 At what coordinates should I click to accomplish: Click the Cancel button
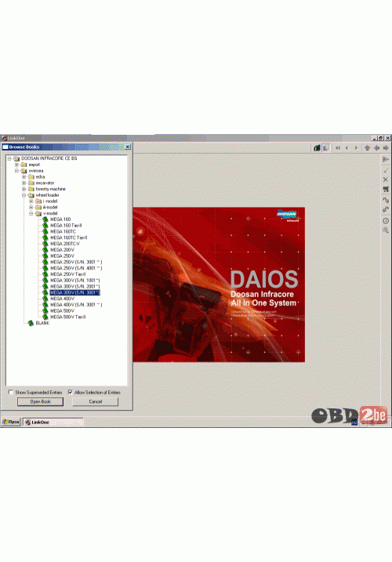coord(96,402)
